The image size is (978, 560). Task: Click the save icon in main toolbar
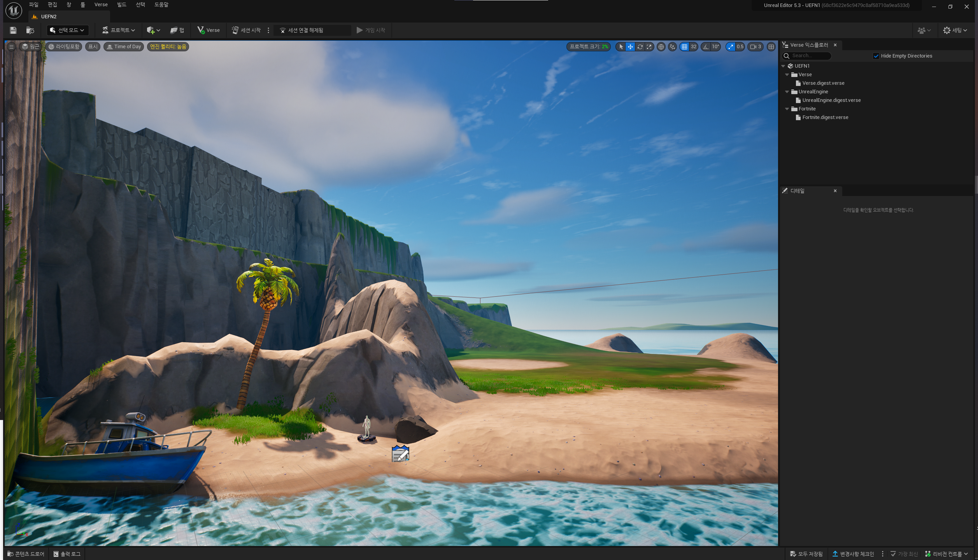pos(13,30)
